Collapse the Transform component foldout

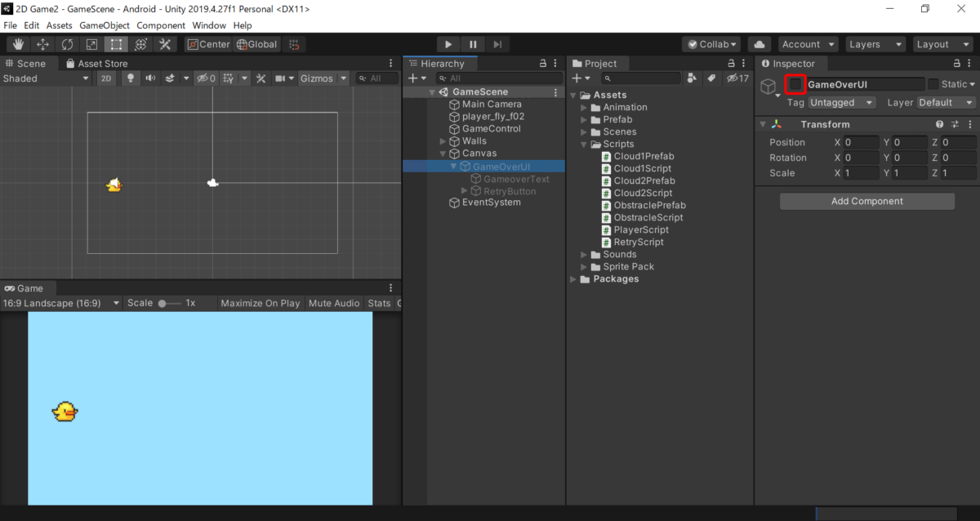click(763, 124)
